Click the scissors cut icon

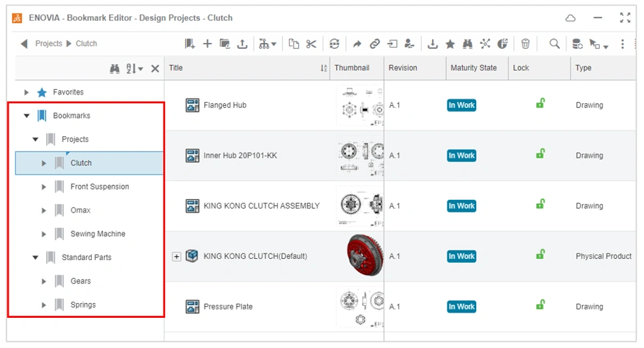pyautogui.click(x=311, y=44)
